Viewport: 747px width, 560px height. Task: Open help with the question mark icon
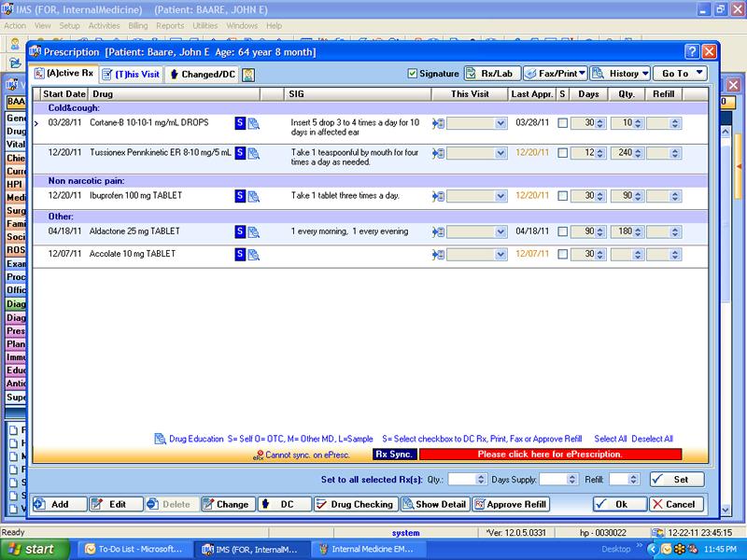(692, 51)
